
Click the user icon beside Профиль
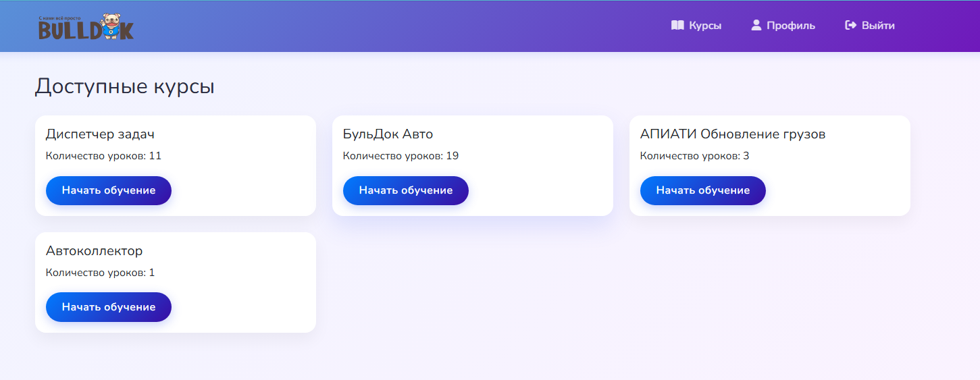756,26
